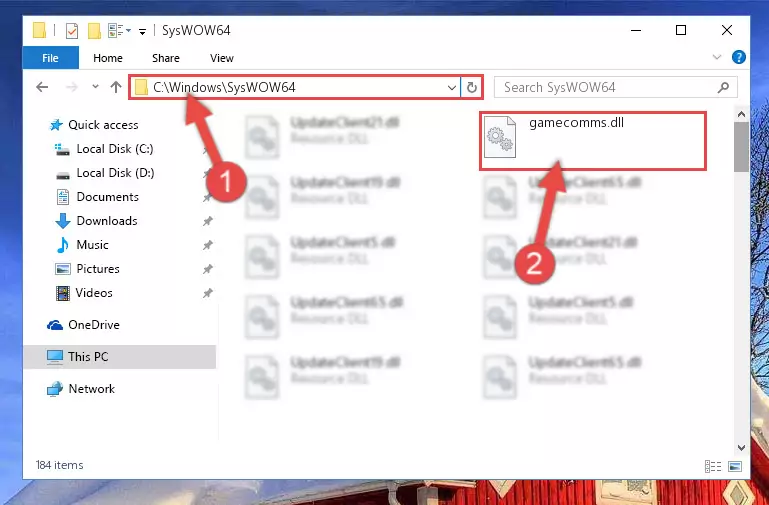The width and height of the screenshot is (769, 505).
Task: Maximize the SysWOW64 window
Action: [x=681, y=30]
